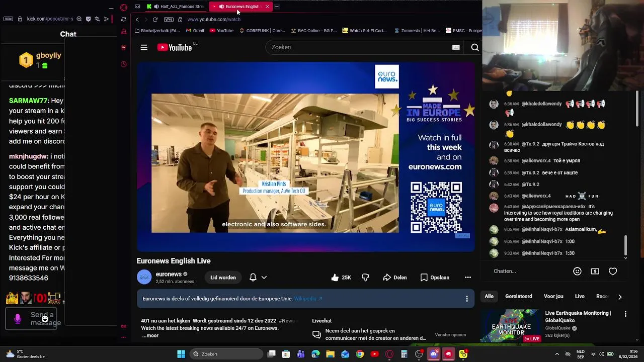This screenshot has height=362, width=644.
Task: Close the Euronews English browser tab
Action: [267, 7]
